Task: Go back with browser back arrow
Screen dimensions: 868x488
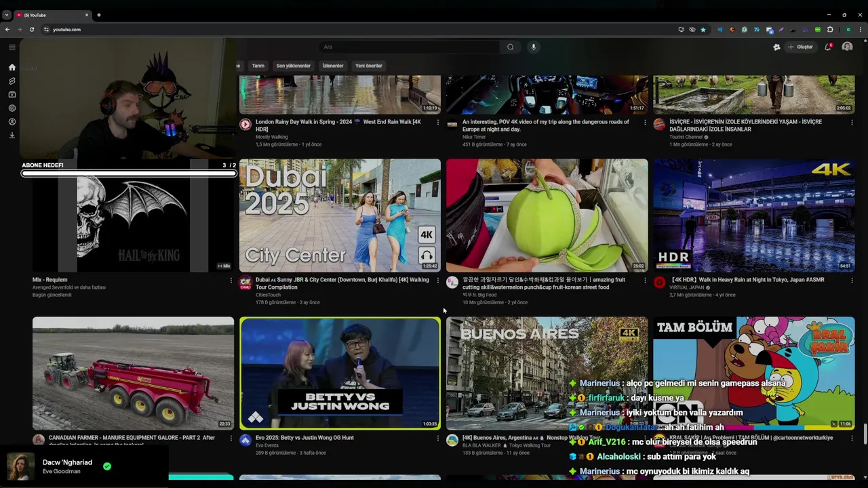Action: pyautogui.click(x=7, y=29)
